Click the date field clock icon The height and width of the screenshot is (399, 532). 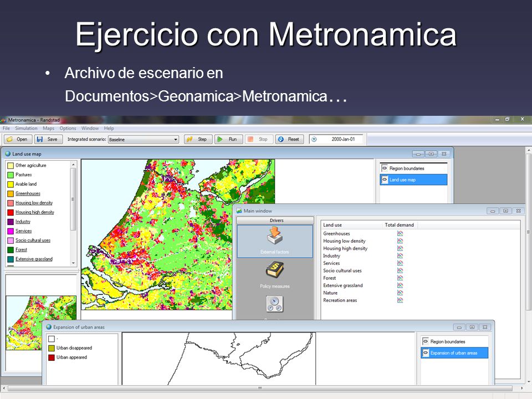[x=314, y=139]
